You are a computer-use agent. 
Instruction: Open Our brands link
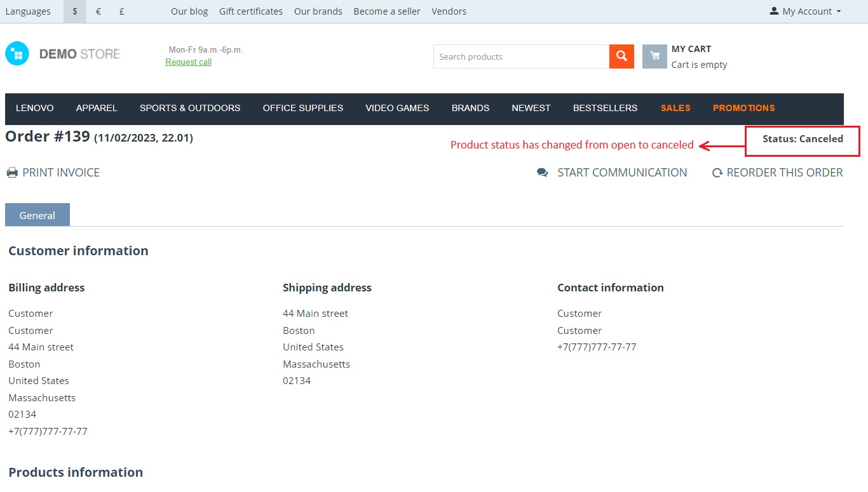[x=318, y=11]
